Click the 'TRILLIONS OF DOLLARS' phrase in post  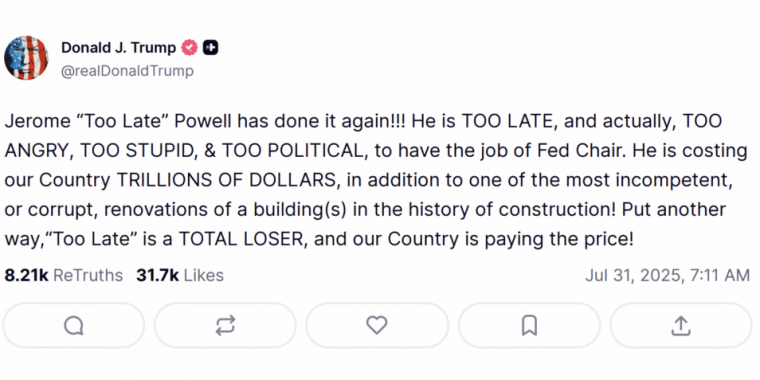[x=226, y=180]
